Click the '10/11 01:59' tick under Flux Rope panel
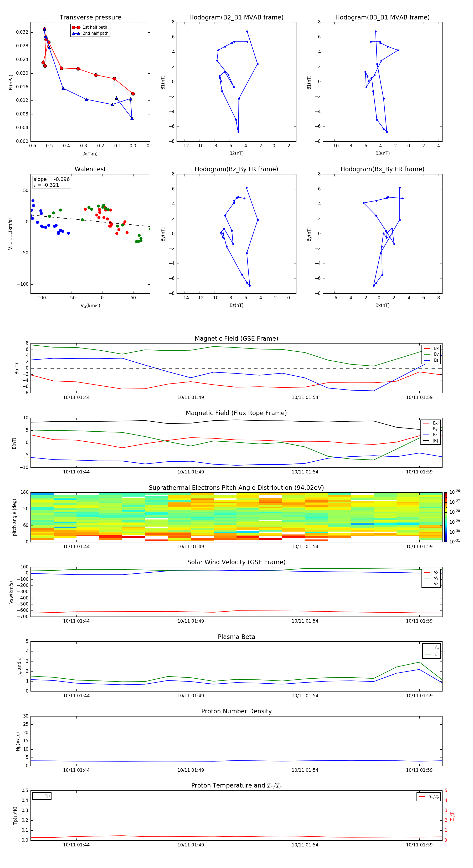Screen dimensions: 473x868 click(x=419, y=472)
